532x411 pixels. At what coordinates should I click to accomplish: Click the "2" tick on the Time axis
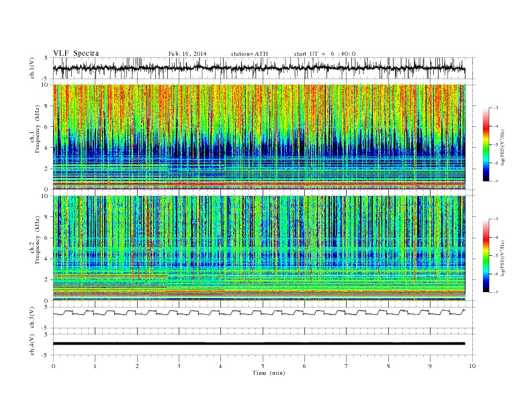click(x=137, y=366)
